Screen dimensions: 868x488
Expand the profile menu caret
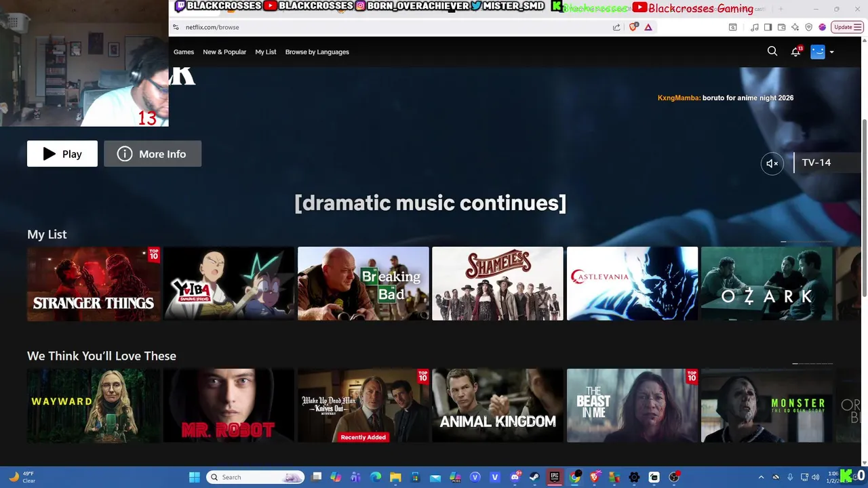(832, 52)
